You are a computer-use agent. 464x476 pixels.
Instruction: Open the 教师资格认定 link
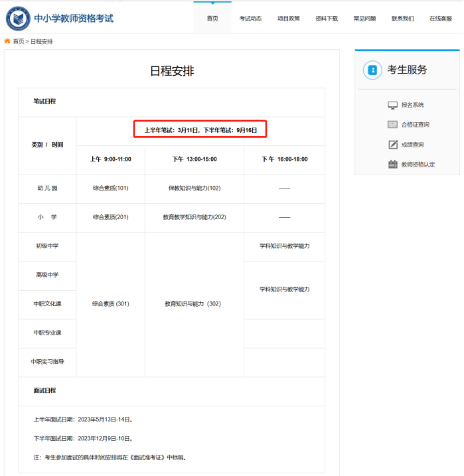pos(418,165)
